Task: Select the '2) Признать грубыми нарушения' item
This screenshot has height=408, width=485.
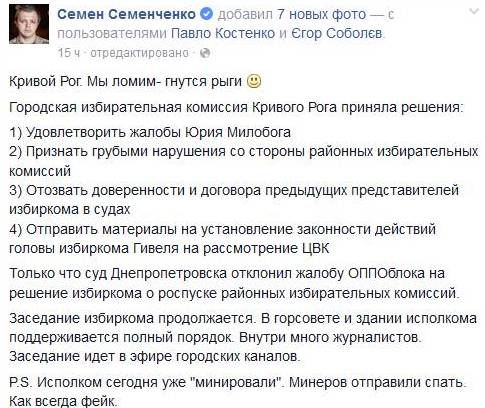Action: pos(244,161)
